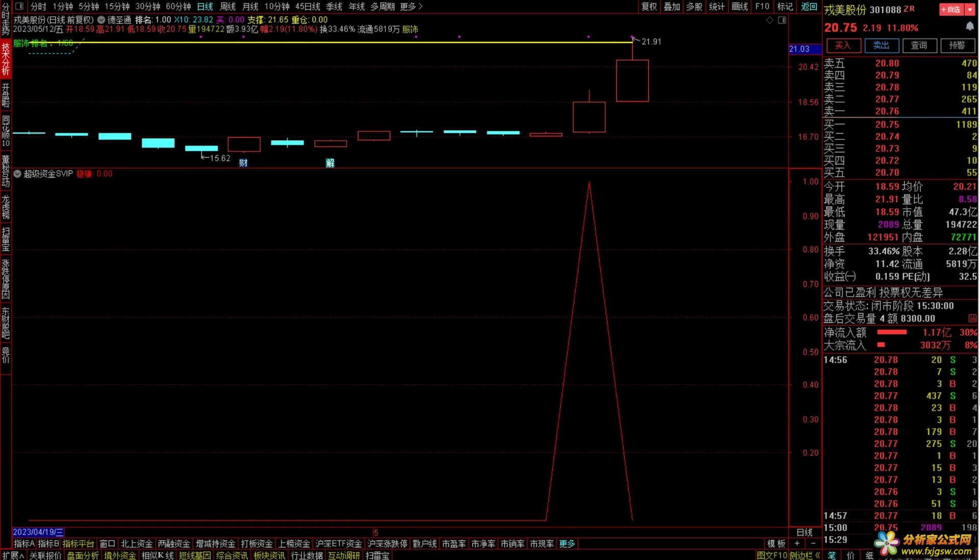Screen dimensions: 980x560
Task: Click the 盘后交易 detail icon
Action: (972, 319)
